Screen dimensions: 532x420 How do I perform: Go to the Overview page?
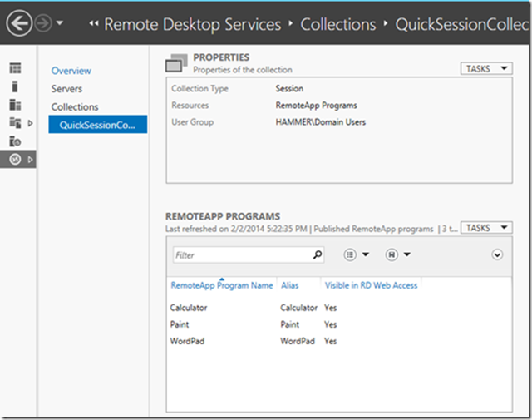(71, 71)
